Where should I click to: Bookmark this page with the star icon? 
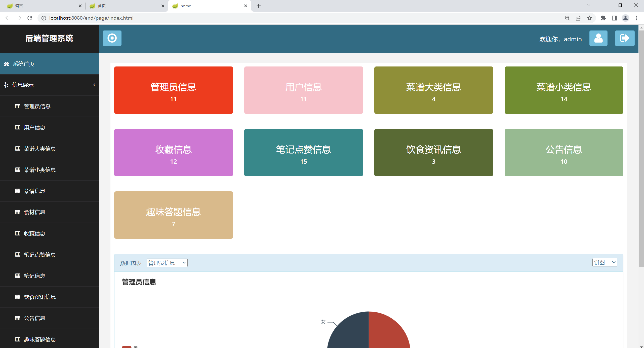tap(589, 18)
